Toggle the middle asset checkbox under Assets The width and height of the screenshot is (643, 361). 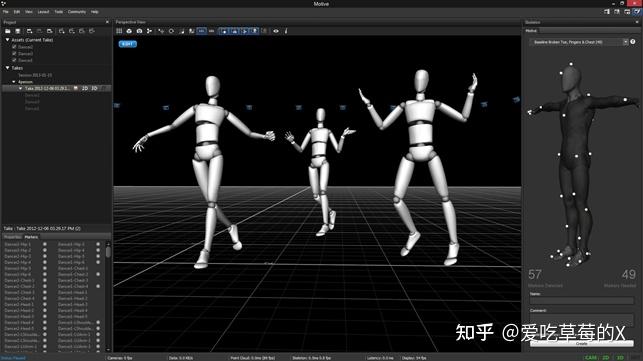point(14,53)
